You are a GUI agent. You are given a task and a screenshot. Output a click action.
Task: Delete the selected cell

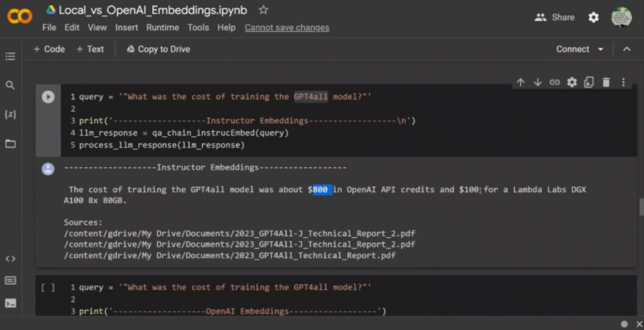coord(606,82)
